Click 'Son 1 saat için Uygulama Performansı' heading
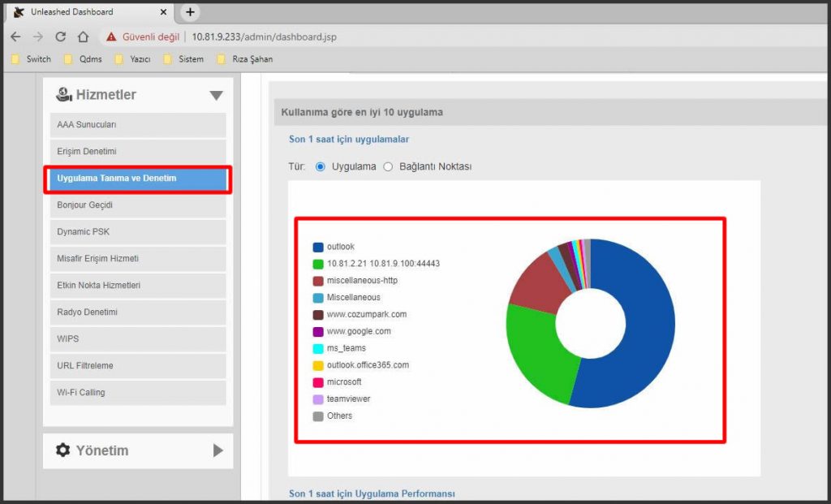Screen dimensions: 831x504 click(x=372, y=493)
